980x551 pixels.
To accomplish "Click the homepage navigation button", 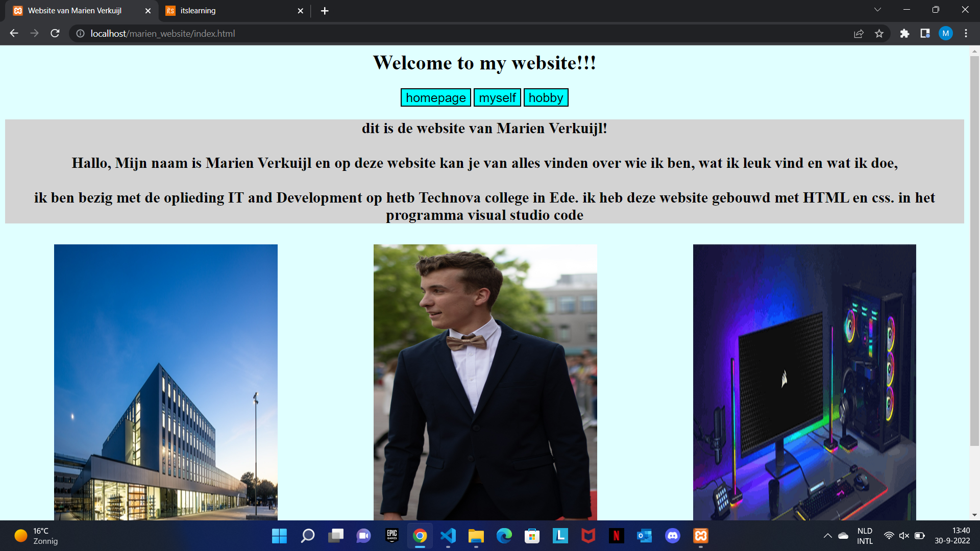I will tap(436, 97).
